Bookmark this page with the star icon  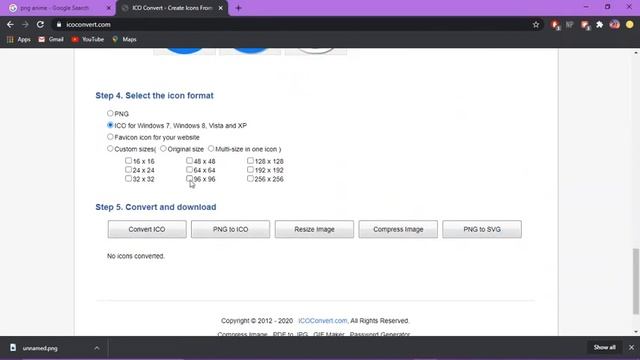pos(536,25)
